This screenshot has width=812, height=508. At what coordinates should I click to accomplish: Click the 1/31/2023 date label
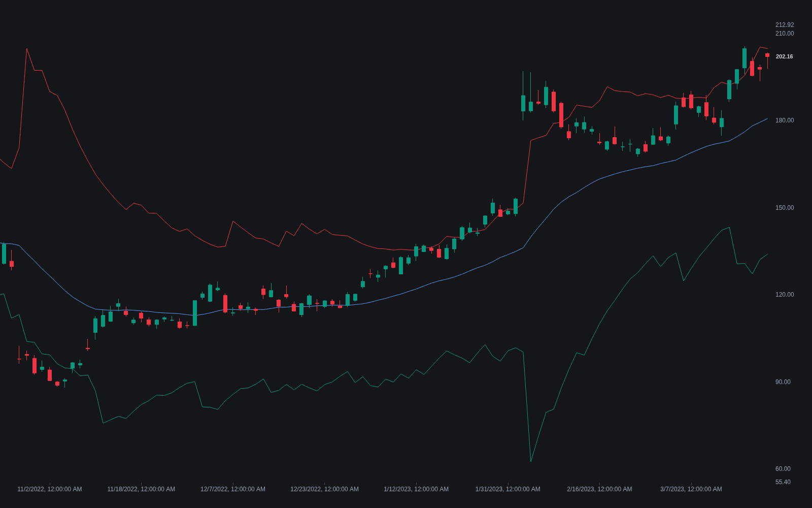[508, 489]
